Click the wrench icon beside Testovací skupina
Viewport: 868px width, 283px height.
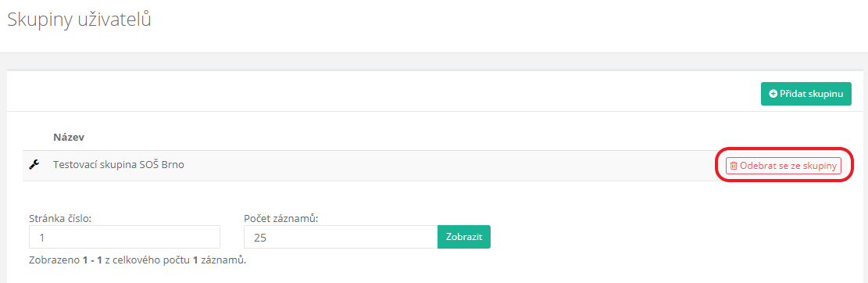[x=34, y=164]
